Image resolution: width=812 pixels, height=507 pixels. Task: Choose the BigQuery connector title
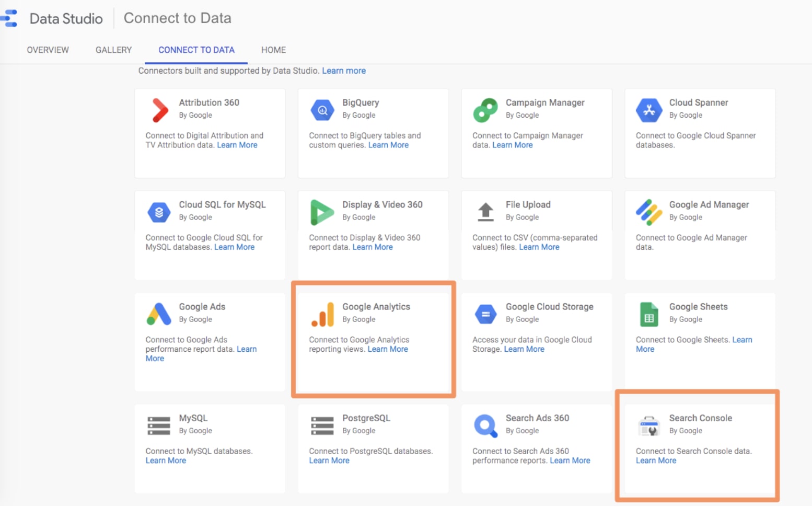pos(361,102)
